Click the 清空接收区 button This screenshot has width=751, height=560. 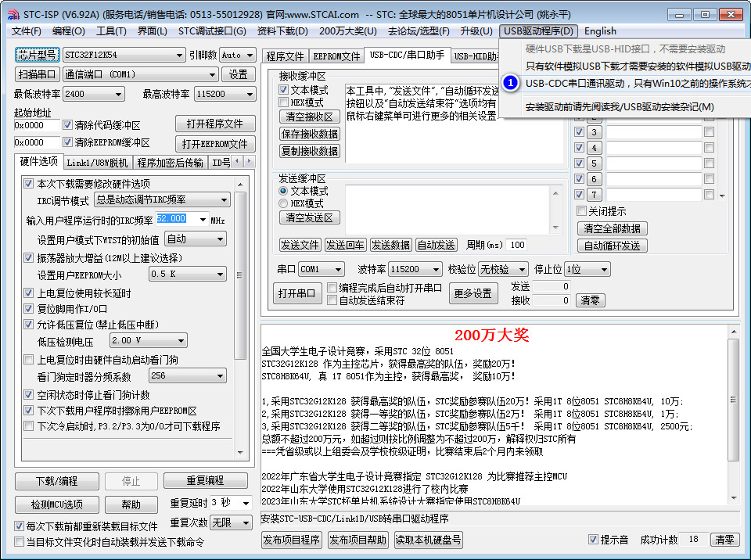click(x=310, y=117)
